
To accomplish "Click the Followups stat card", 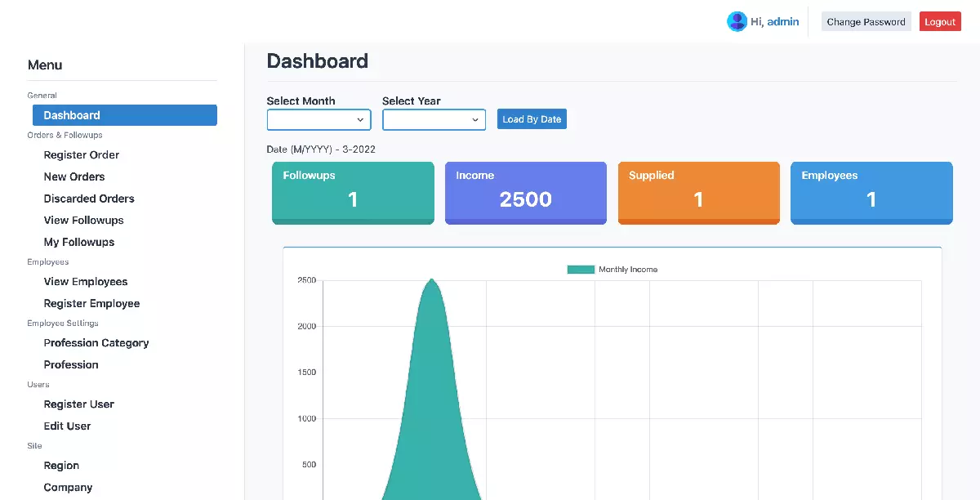I will (x=353, y=193).
